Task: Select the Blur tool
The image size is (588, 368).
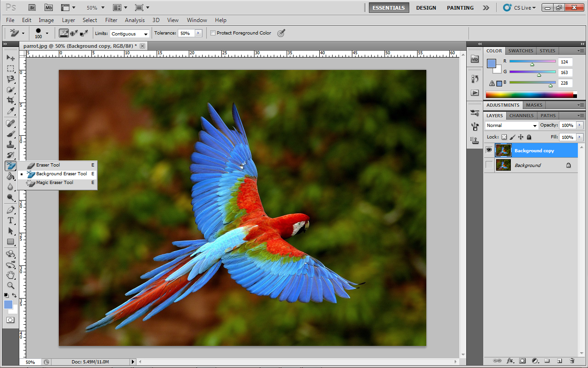Action: click(x=11, y=187)
